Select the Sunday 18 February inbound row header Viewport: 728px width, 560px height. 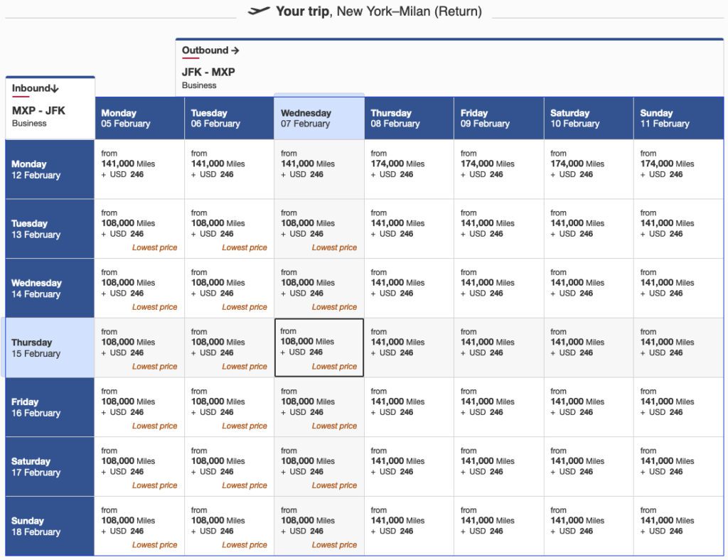pyautogui.click(x=50, y=526)
